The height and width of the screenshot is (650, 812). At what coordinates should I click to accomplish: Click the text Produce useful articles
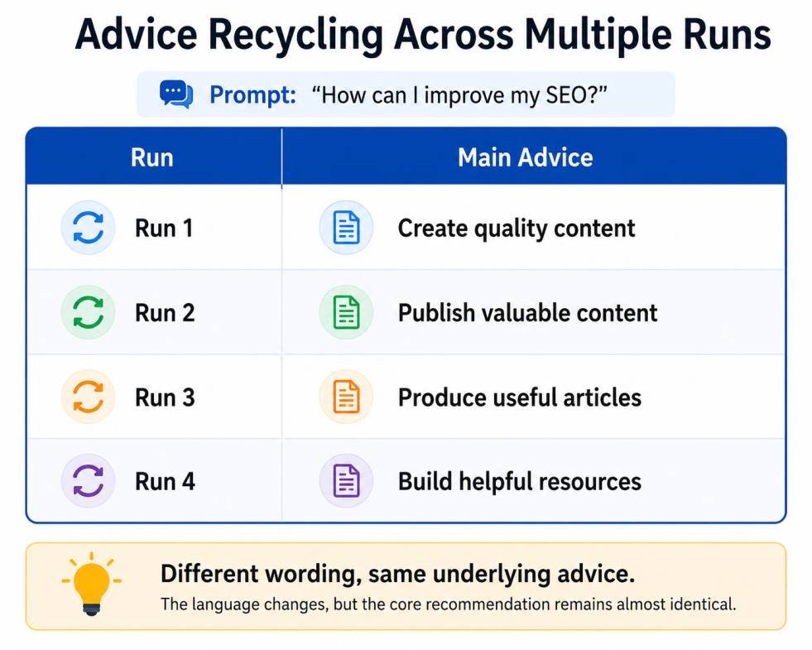(520, 397)
